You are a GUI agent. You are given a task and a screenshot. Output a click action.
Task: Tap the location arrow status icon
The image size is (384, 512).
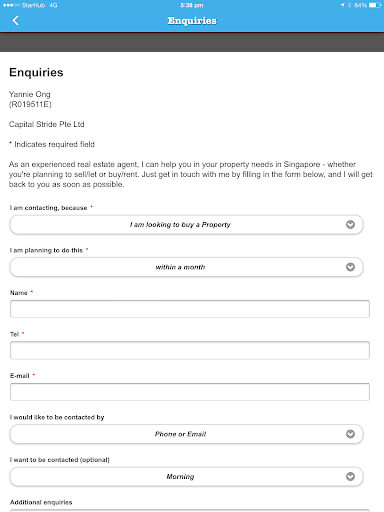(x=342, y=5)
